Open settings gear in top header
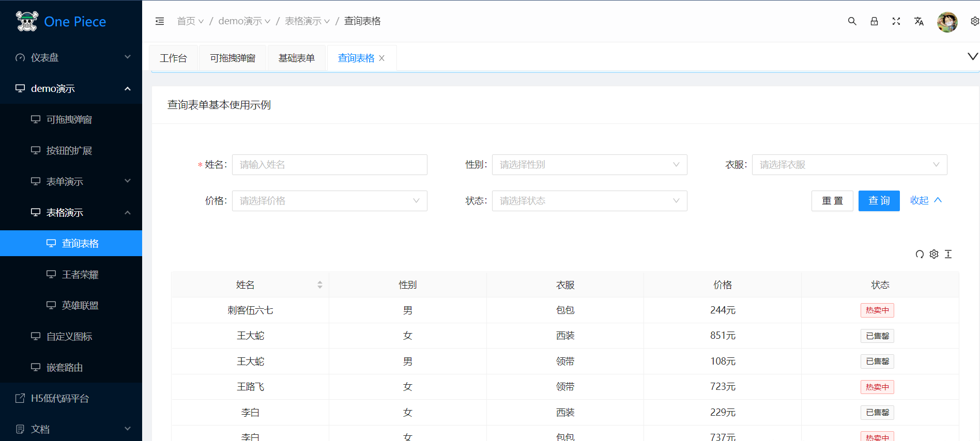The width and height of the screenshot is (980, 441). click(x=974, y=21)
